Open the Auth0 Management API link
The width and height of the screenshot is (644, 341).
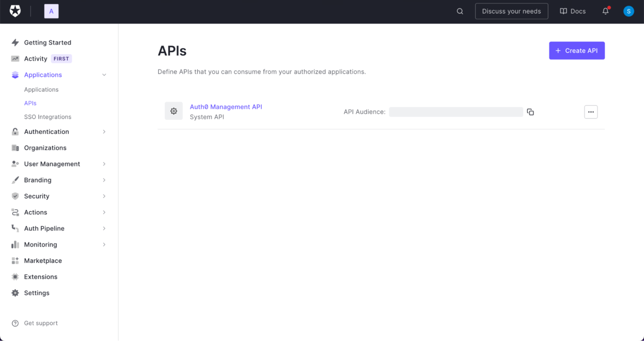pos(226,107)
